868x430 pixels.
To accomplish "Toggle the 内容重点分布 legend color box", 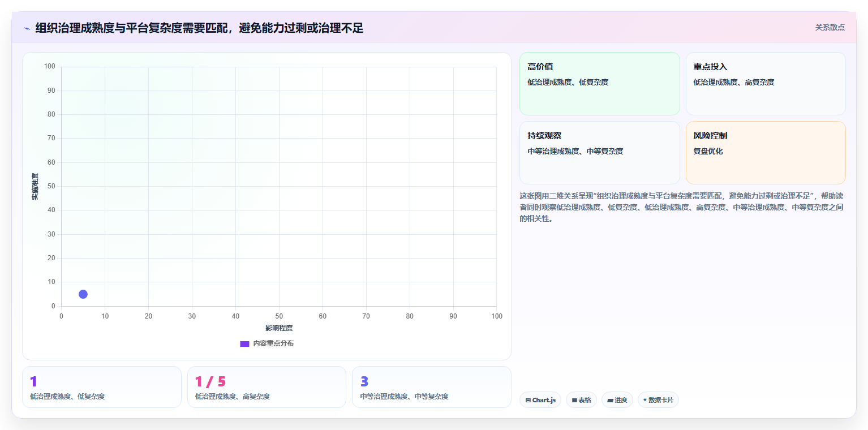I will pos(244,343).
